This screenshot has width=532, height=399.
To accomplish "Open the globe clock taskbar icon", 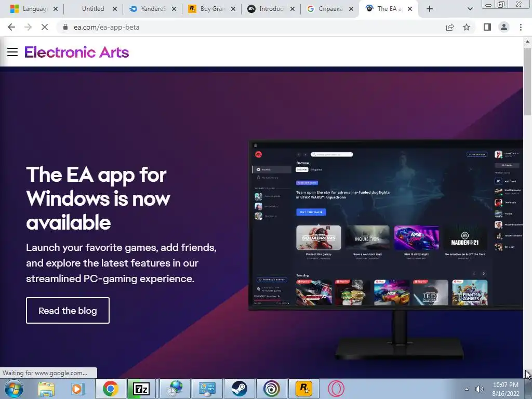I will click(174, 389).
